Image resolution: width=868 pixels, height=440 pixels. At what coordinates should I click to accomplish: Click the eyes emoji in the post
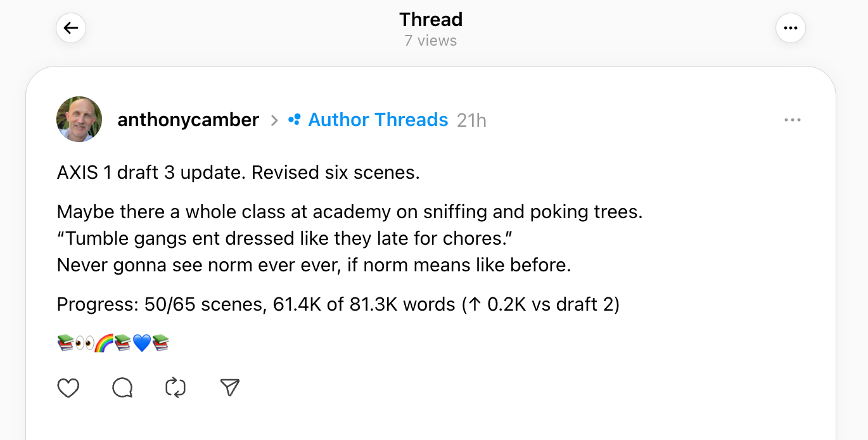[84, 344]
